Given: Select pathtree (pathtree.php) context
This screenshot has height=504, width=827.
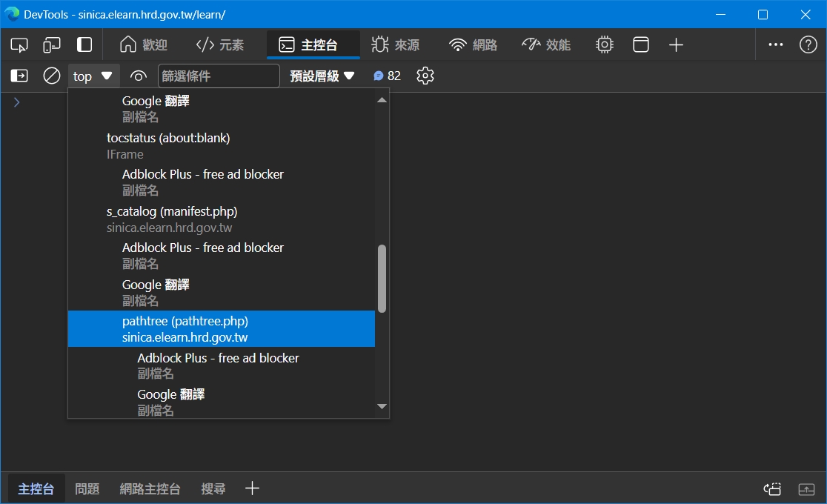Looking at the screenshot, I should pos(222,329).
